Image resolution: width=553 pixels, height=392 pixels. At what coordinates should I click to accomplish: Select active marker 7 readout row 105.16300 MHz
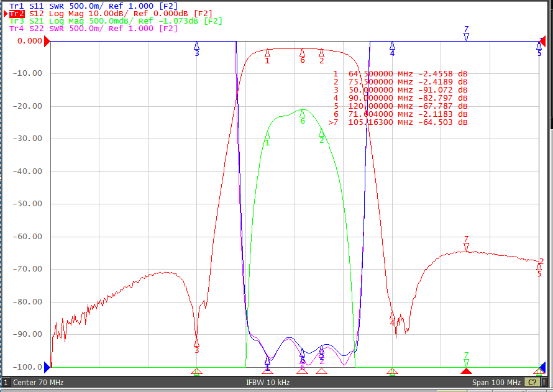[398, 122]
